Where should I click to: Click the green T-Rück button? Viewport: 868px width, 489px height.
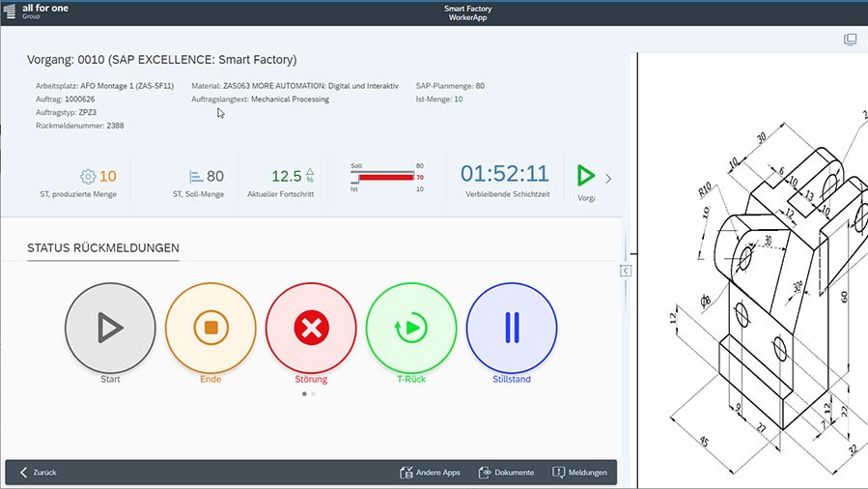(411, 329)
